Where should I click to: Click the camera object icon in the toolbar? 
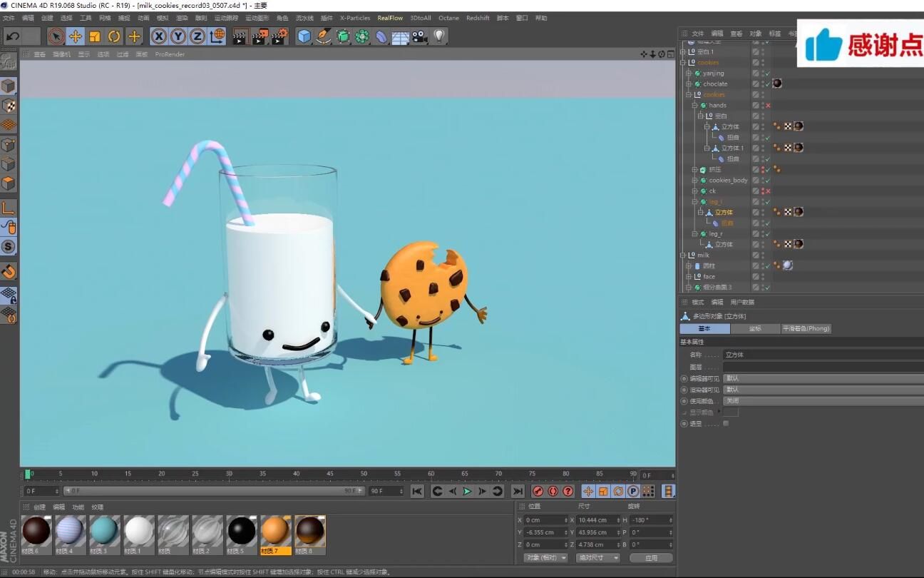419,36
